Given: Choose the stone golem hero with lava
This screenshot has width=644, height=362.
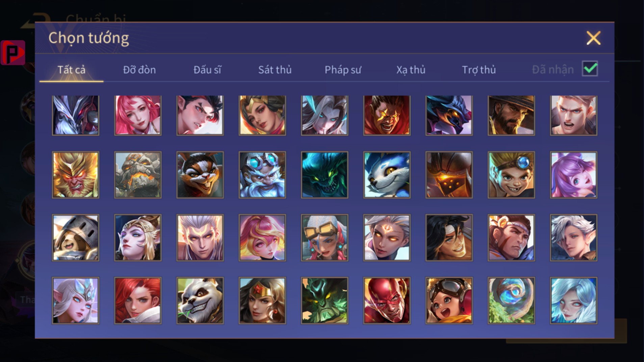Looking at the screenshot, I should pyautogui.click(x=138, y=175).
